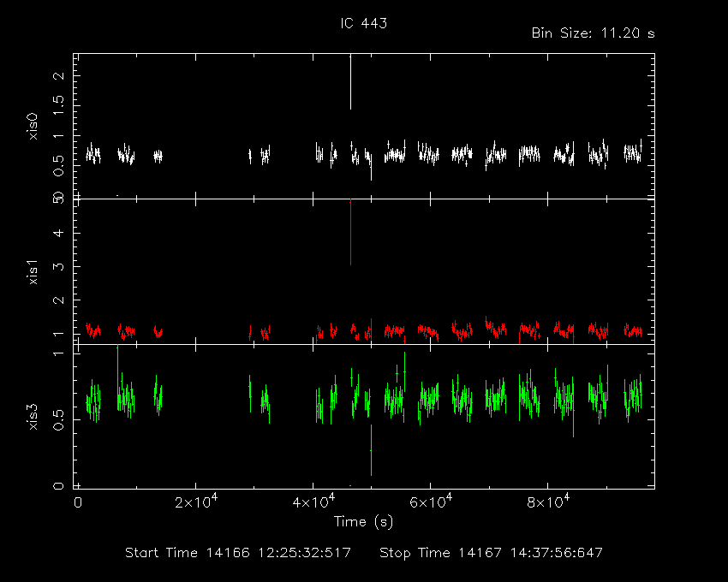Click the low green xis3 outlier point
This screenshot has width=728, height=582.
pos(371,450)
